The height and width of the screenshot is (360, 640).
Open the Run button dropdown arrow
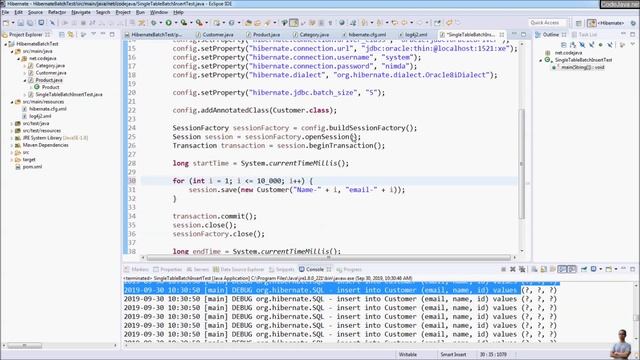[x=176, y=23]
